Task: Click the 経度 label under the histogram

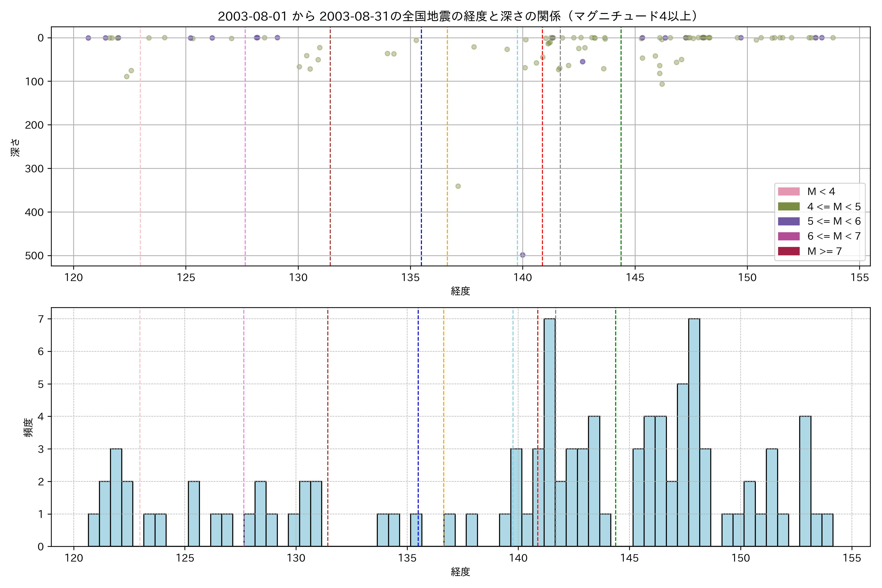Action: [460, 572]
